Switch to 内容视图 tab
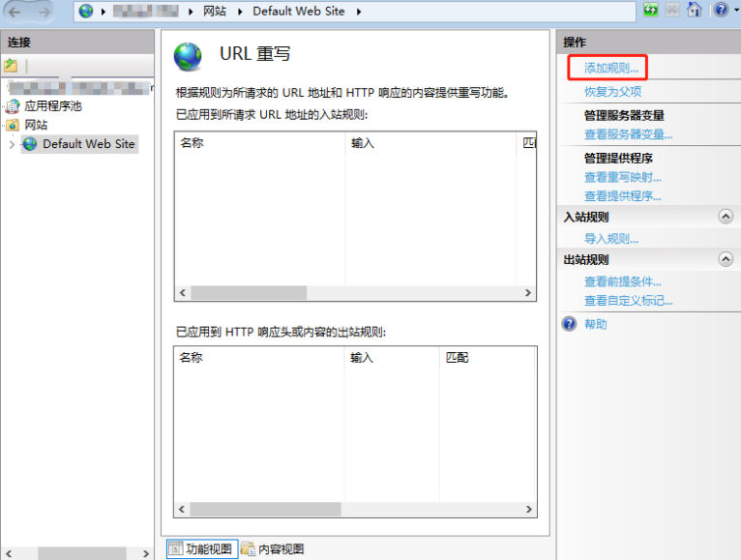This screenshot has height=560, width=741. coord(274,548)
